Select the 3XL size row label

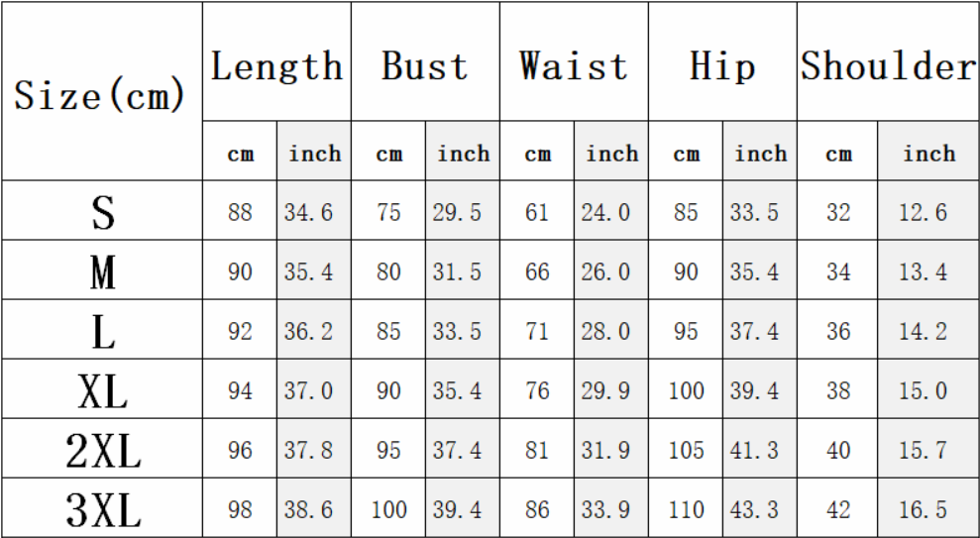[x=102, y=507]
